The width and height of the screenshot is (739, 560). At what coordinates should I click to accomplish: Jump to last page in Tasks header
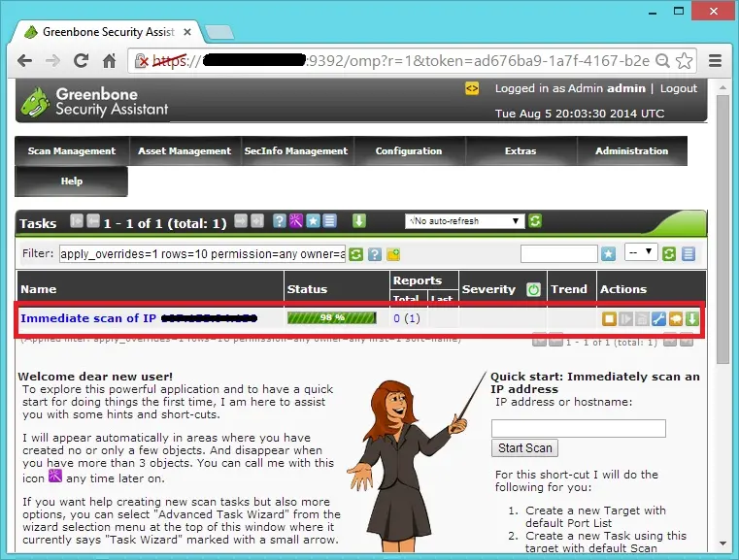257,221
